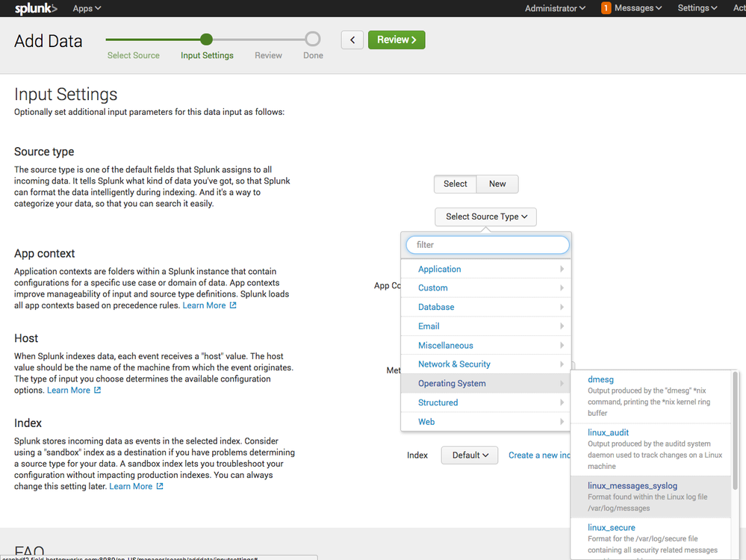Select the linux_messages_syslog source type
Screen dimensions: 746x560
click(x=633, y=485)
